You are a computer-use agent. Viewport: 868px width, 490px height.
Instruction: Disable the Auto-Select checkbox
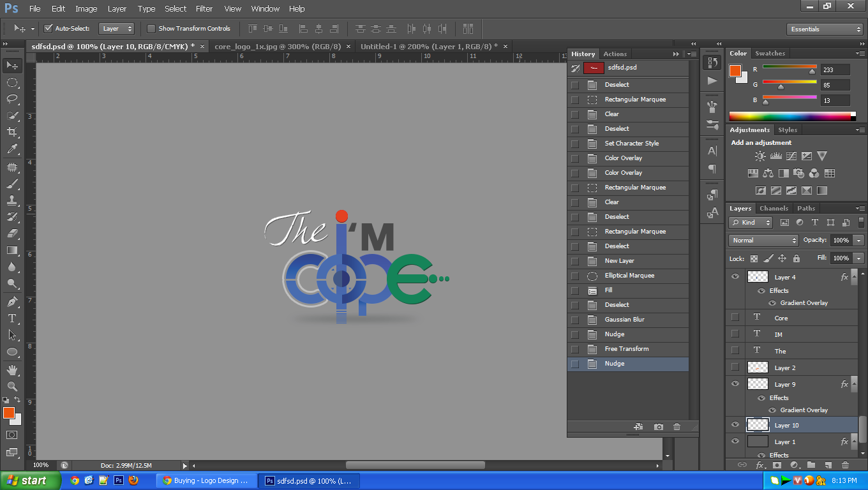48,29
